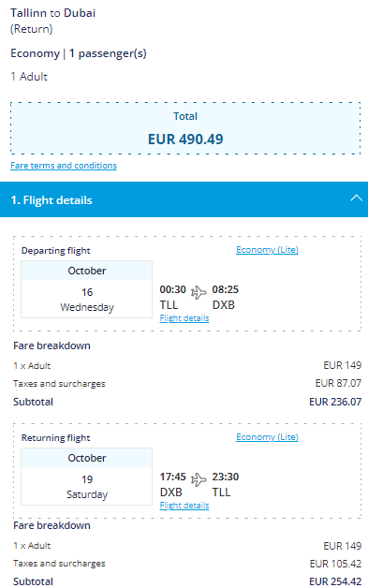This screenshot has height=588, width=368.
Task: Click the departing flight airplane icon
Action: click(199, 292)
